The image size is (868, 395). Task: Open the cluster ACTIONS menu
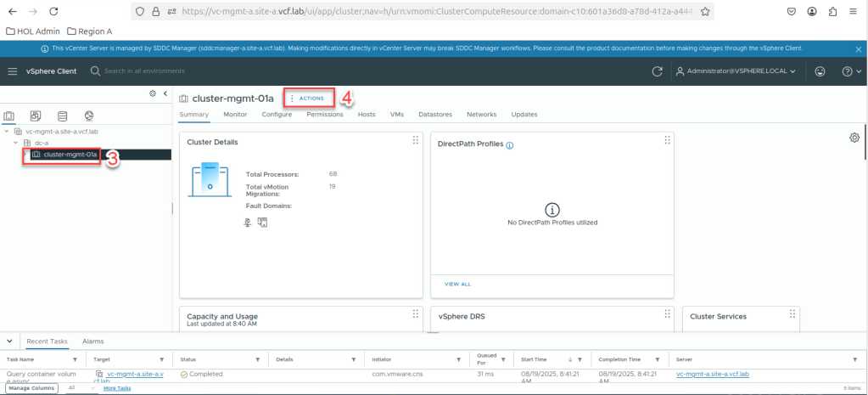[x=308, y=98]
